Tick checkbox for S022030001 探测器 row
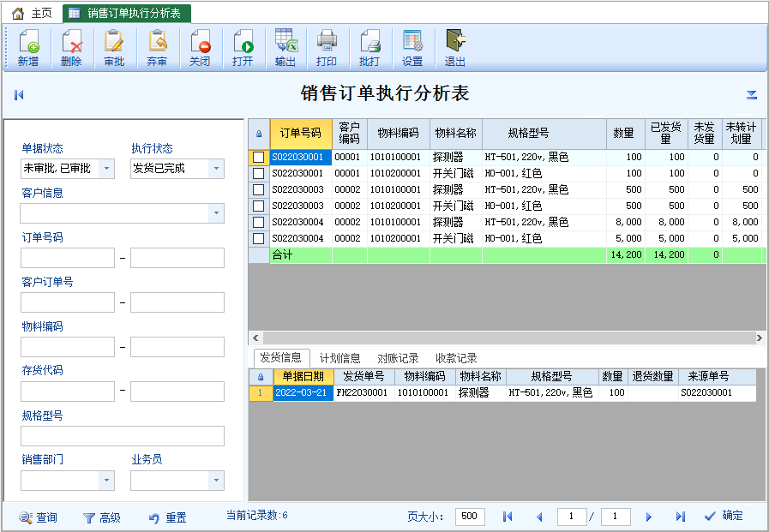The image size is (769, 532). (x=258, y=158)
